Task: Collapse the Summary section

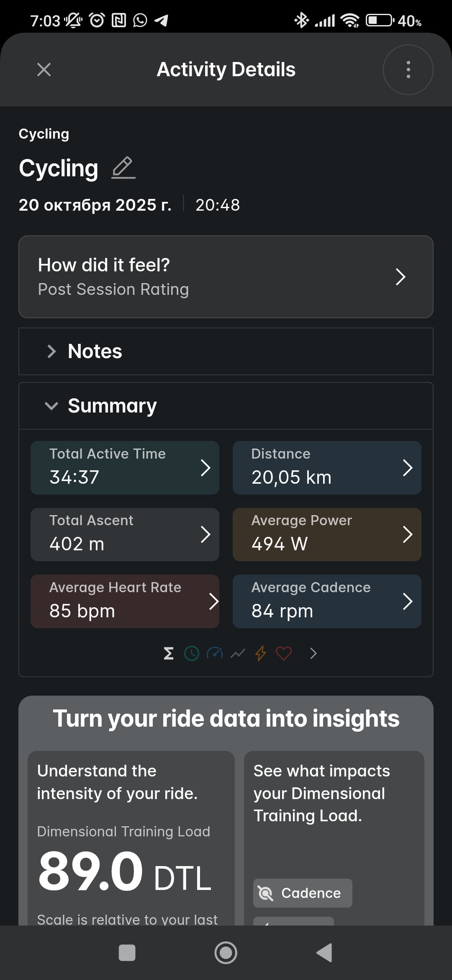Action: pos(226,406)
